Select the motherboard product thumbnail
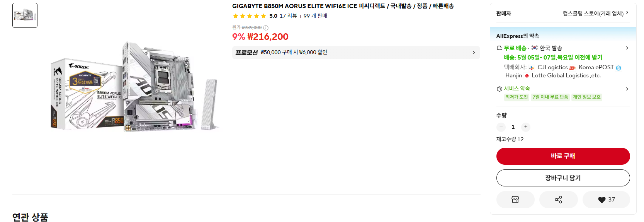Screen dimensions: 644x222 pos(25,15)
